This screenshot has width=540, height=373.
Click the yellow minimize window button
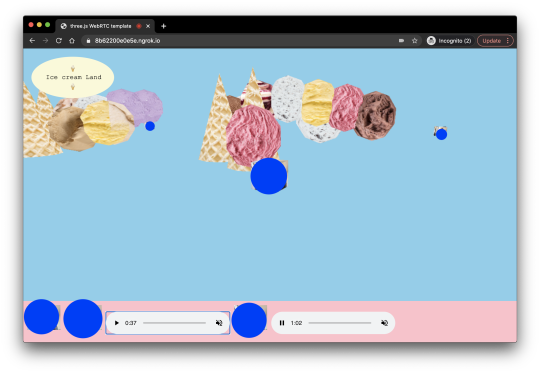[39, 25]
